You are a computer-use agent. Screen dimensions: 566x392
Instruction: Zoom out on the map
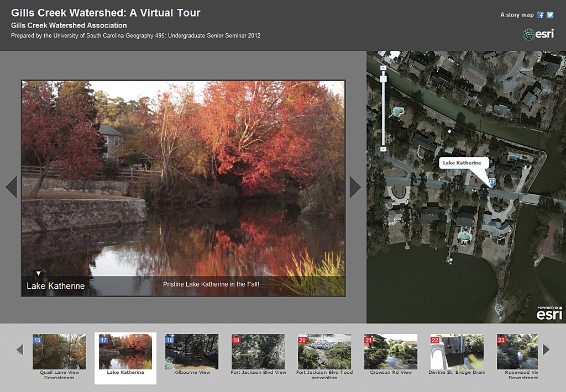pos(384,149)
